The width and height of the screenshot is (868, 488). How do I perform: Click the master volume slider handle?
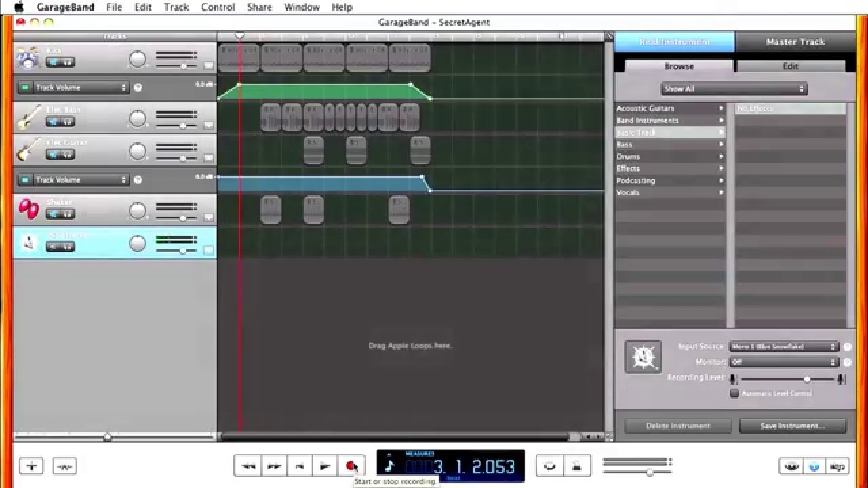650,472
